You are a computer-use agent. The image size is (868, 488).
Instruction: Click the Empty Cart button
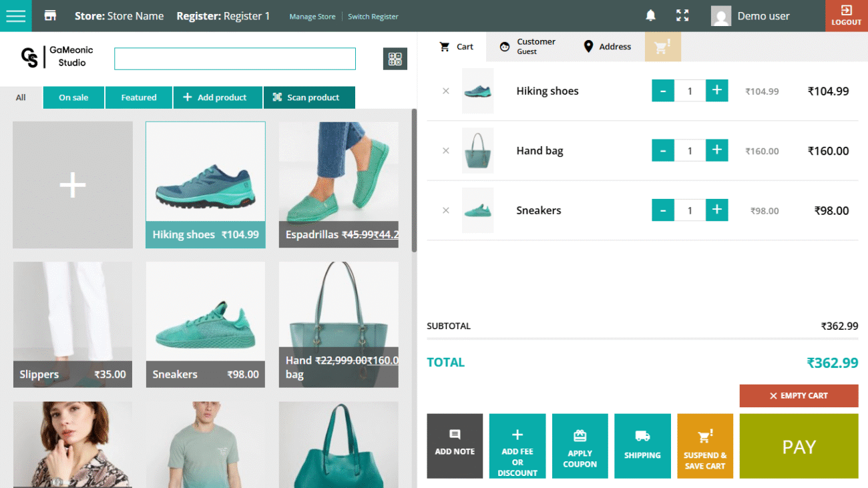pyautogui.click(x=799, y=396)
